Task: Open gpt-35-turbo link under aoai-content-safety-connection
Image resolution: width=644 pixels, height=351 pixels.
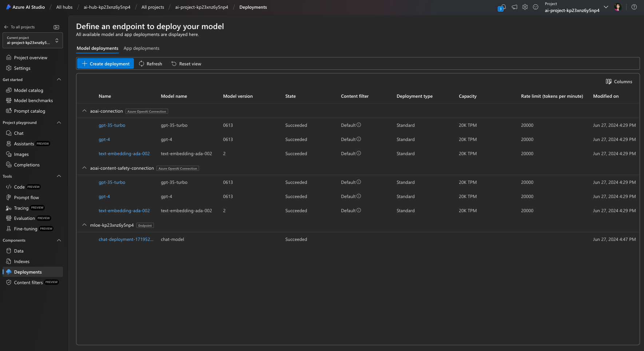Action: click(x=112, y=182)
